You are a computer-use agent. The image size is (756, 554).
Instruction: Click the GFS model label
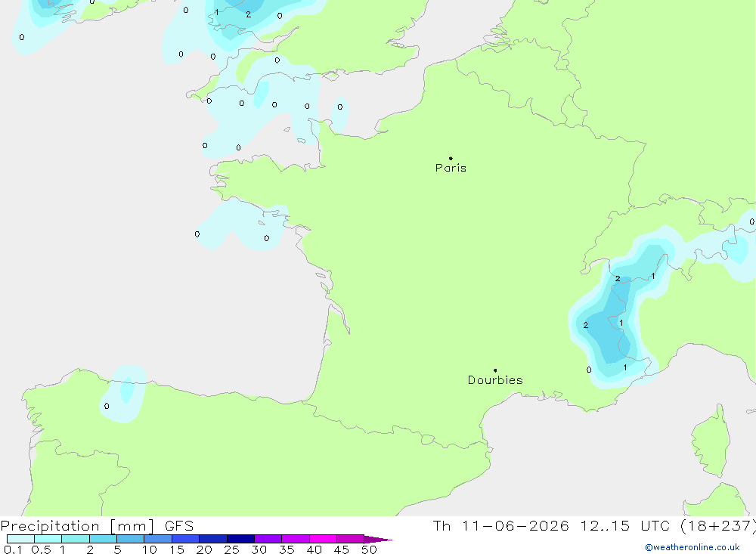[179, 525]
